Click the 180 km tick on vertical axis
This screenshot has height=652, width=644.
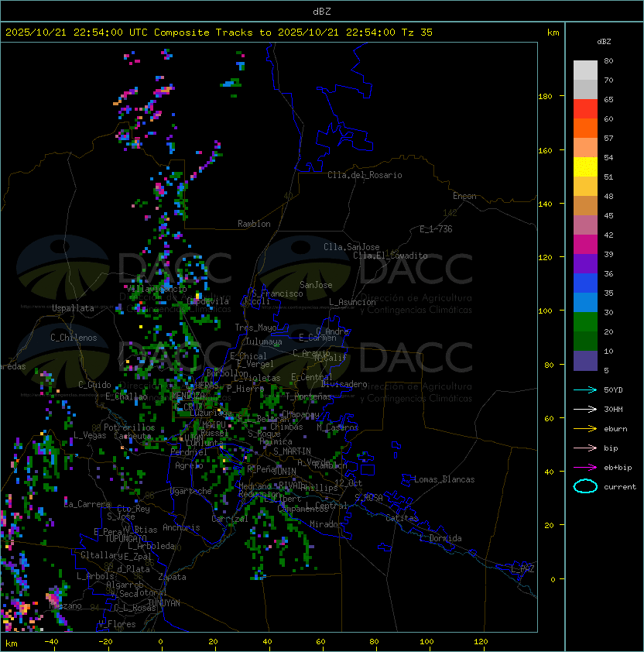click(x=545, y=97)
